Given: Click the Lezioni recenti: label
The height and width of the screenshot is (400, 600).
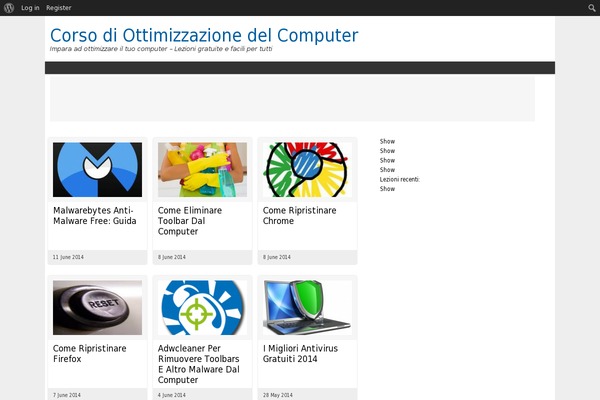Looking at the screenshot, I should pos(399,179).
